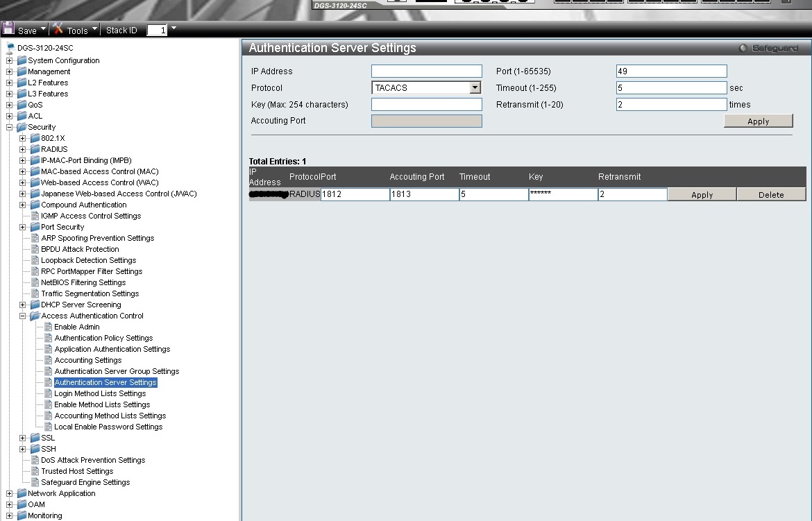Click the RADIUS folder icon in tree
The height and width of the screenshot is (521, 812).
[35, 149]
